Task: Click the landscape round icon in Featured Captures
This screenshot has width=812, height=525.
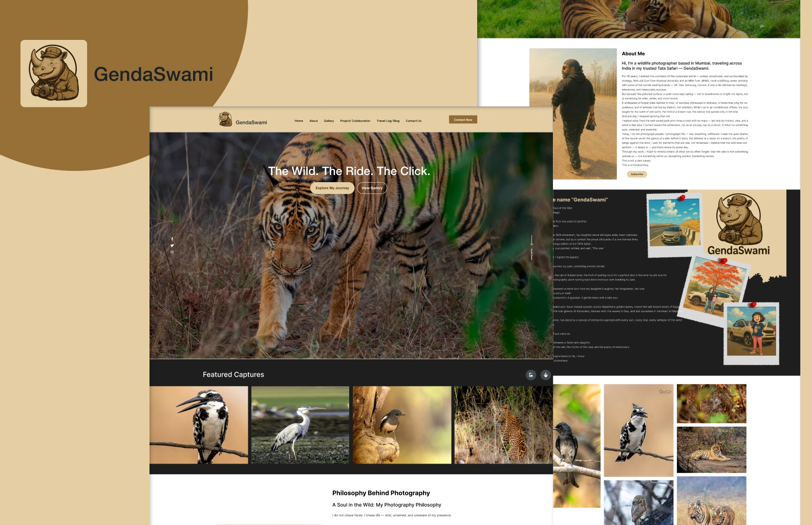Action: pyautogui.click(x=531, y=375)
